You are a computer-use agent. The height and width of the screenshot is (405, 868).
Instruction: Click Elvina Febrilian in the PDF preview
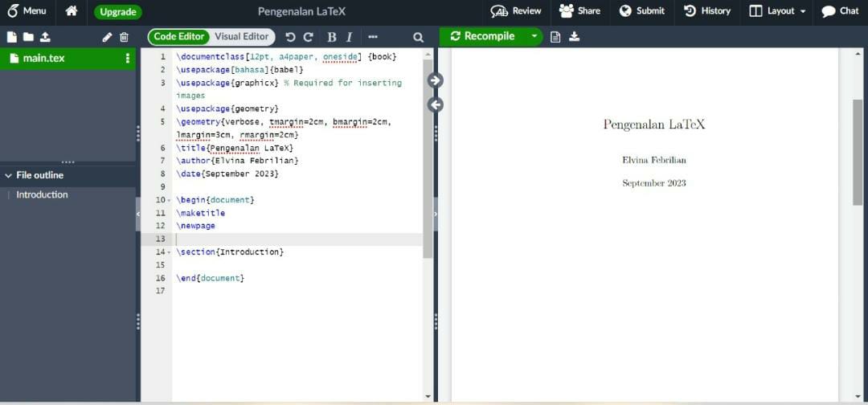click(x=654, y=161)
